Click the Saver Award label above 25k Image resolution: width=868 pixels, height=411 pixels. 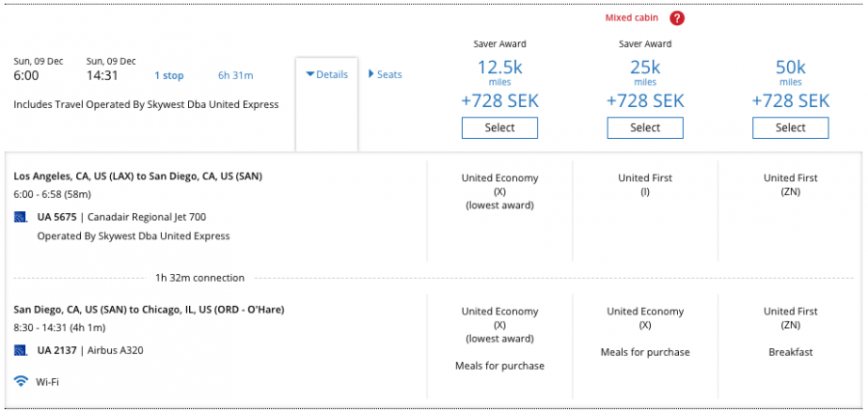click(x=645, y=43)
